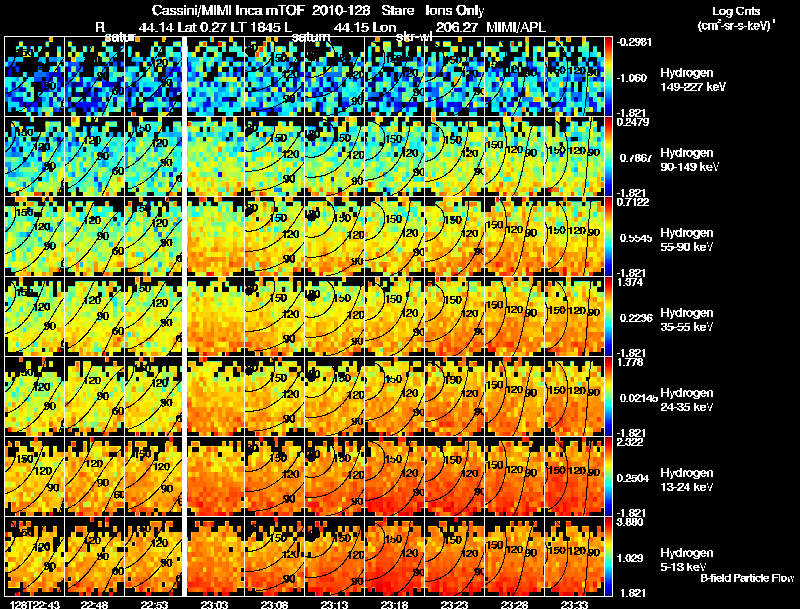The height and width of the screenshot is (609, 800).
Task: Select the Hydrogen 5-13 keV label
Action: click(x=687, y=560)
